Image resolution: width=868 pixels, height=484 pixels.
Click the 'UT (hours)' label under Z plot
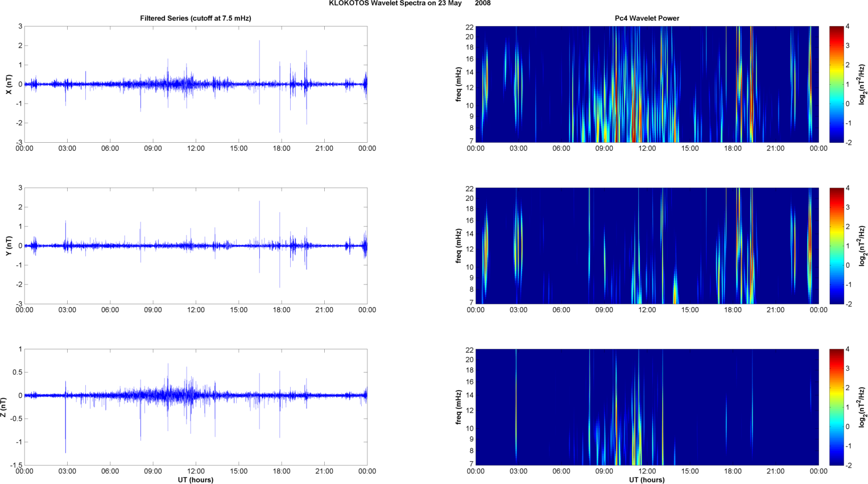[x=196, y=480]
